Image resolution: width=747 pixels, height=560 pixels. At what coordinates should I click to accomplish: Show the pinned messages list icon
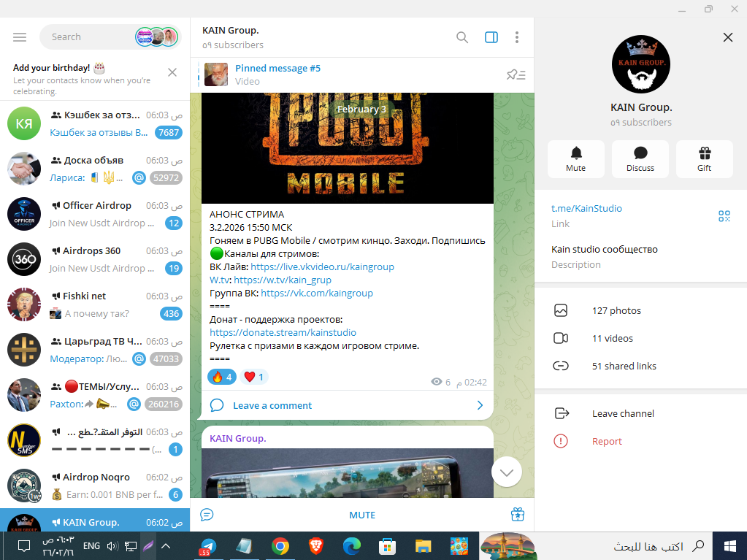(516, 74)
